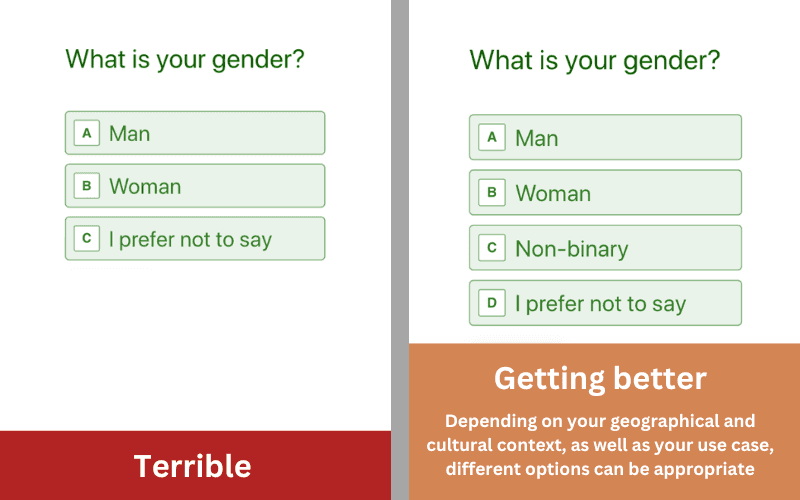800x500 pixels.
Task: Click the A key badge in the Terrible form
Action: point(87,133)
